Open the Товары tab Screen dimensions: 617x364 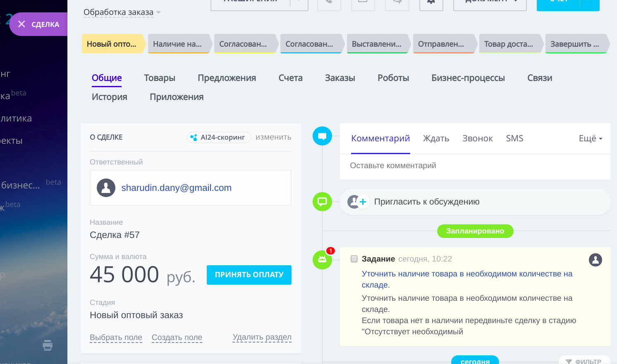tap(160, 78)
